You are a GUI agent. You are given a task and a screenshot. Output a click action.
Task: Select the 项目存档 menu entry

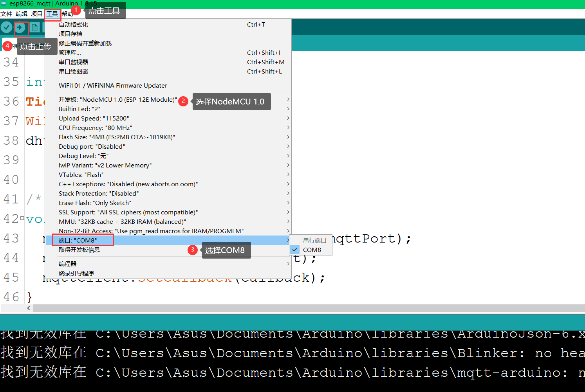coord(168,34)
